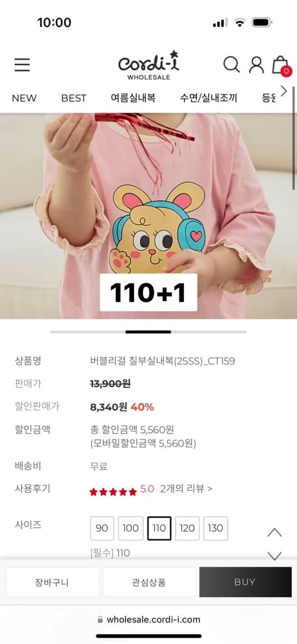Tap the down arrow scroll icon
Image resolution: width=297 pixels, height=644 pixels.
274,555
